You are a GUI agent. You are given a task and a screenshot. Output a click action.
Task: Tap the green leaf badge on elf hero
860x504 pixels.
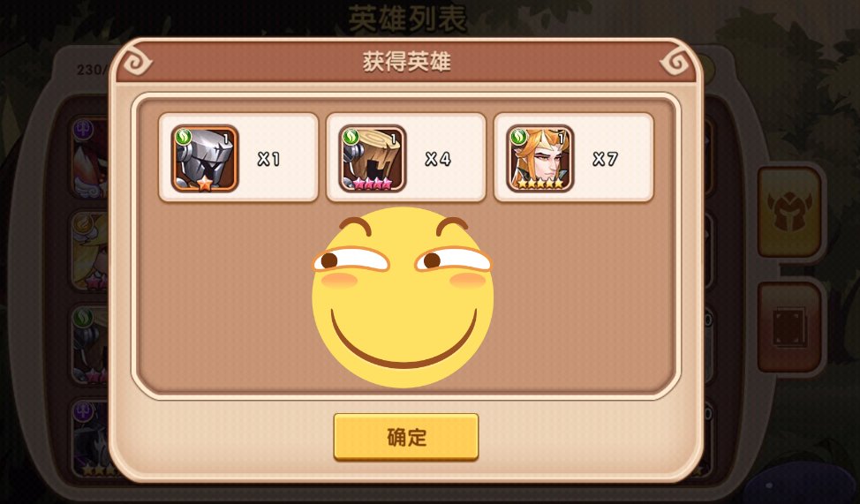click(x=519, y=137)
